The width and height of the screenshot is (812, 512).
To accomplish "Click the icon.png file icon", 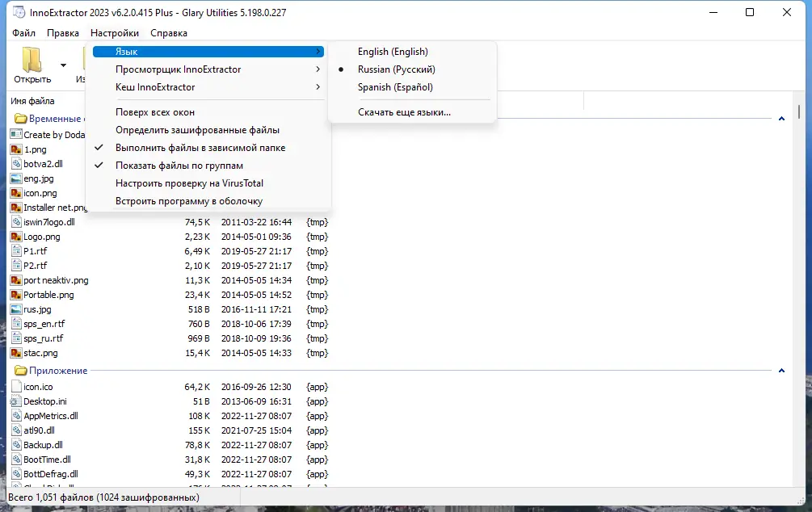I will [x=16, y=193].
